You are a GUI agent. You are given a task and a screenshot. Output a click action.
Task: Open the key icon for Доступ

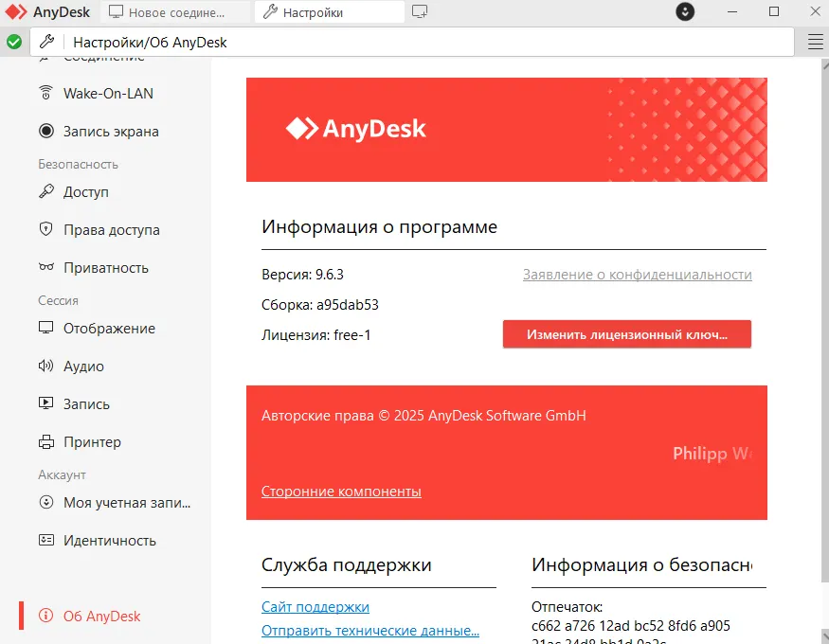[45, 192]
